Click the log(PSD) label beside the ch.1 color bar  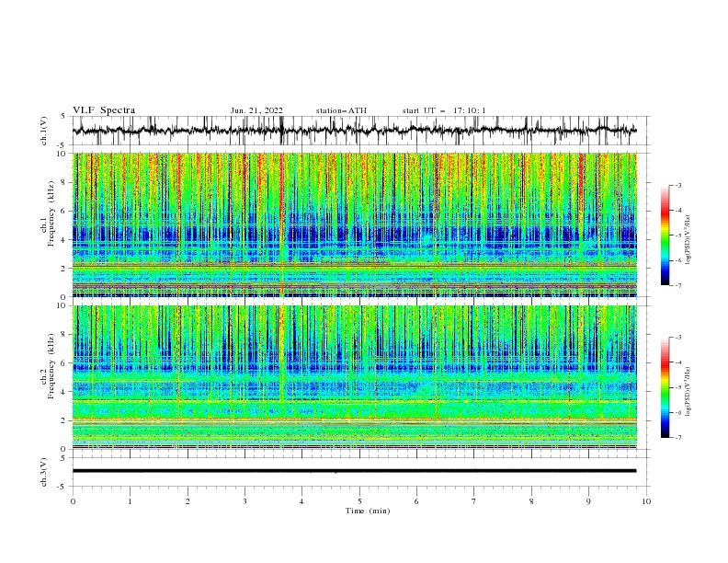[x=688, y=240]
